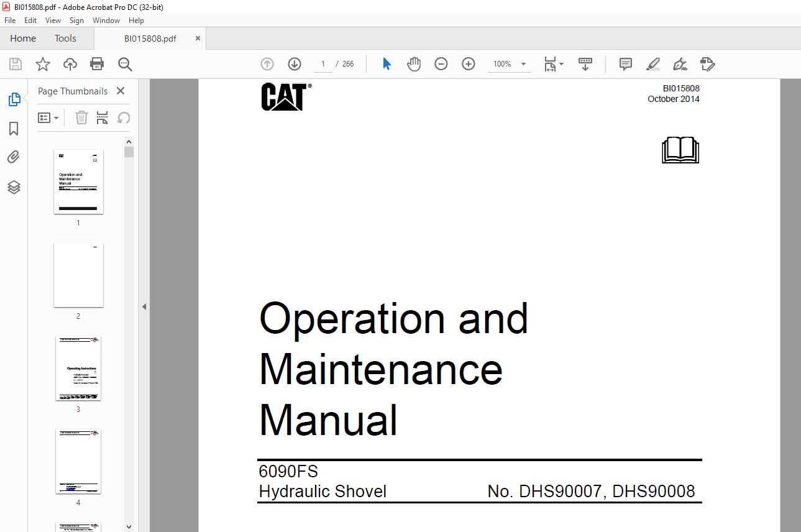This screenshot has width=801, height=532.
Task: Open the Attachments paperclip panel
Action: coord(14,157)
